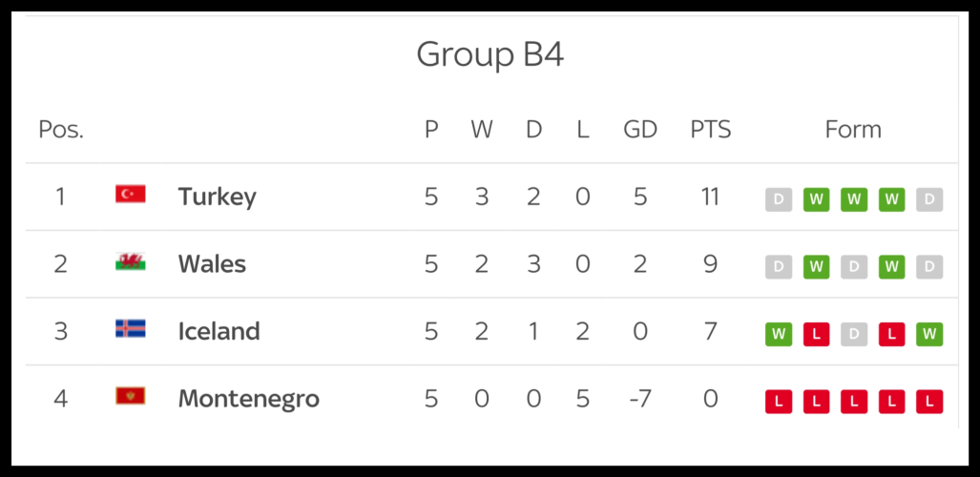The image size is (980, 477).
Task: Click the Turkey flag icon
Action: [130, 195]
